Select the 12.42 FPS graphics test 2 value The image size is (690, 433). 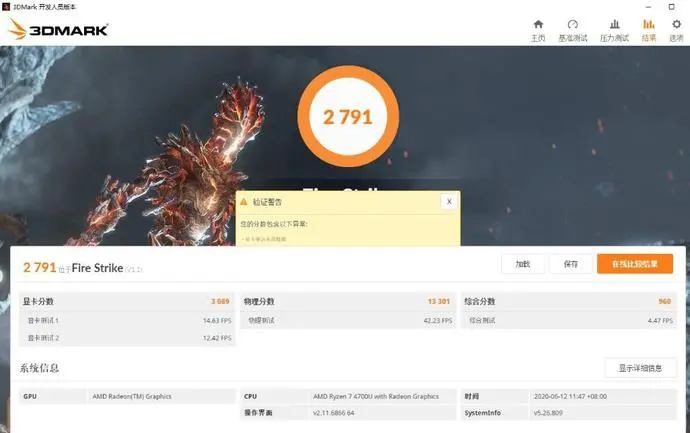[x=217, y=338]
